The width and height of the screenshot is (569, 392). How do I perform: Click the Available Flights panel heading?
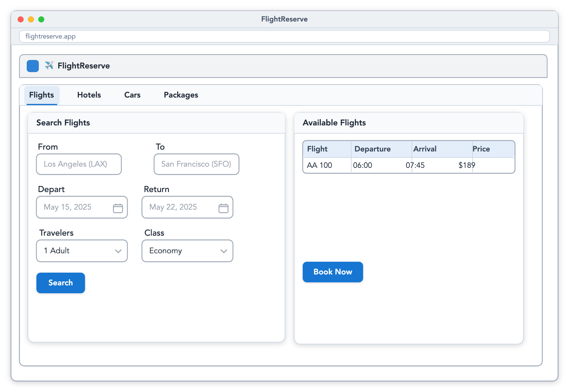pyautogui.click(x=334, y=123)
